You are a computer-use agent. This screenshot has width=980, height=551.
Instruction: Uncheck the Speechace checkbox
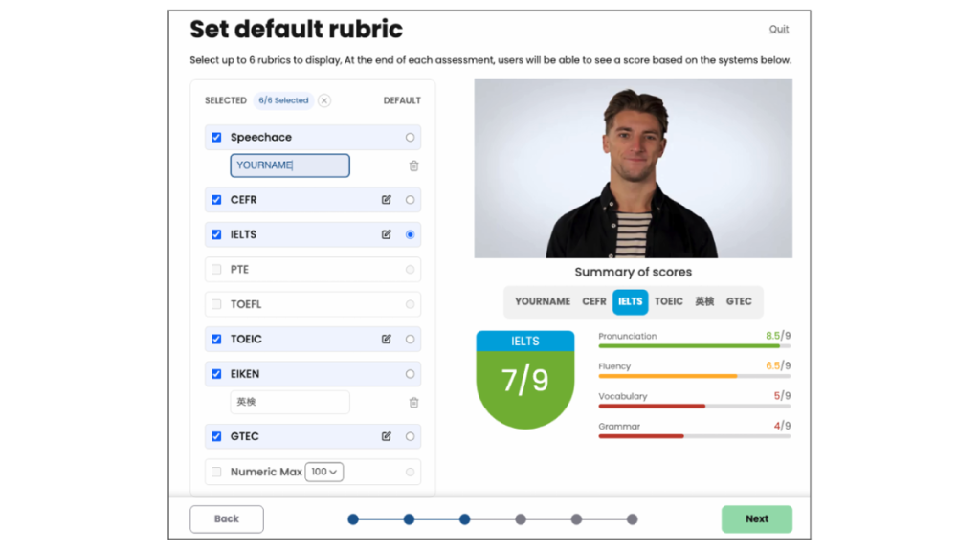216,138
